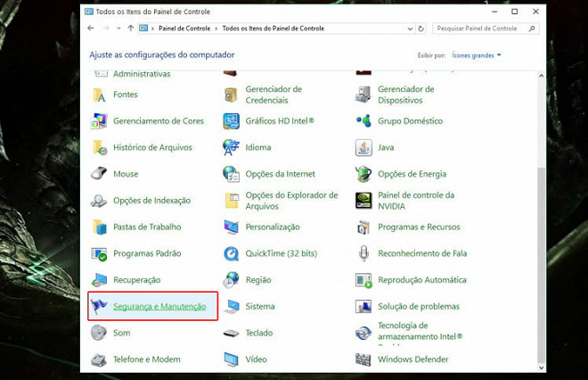Open the Ícones grandes view dropdown

477,55
